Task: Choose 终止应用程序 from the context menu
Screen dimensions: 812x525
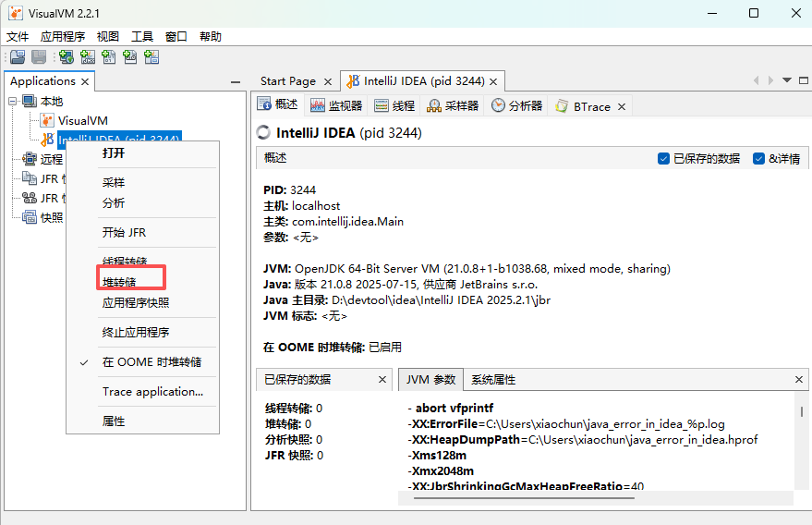Action: click(142, 332)
